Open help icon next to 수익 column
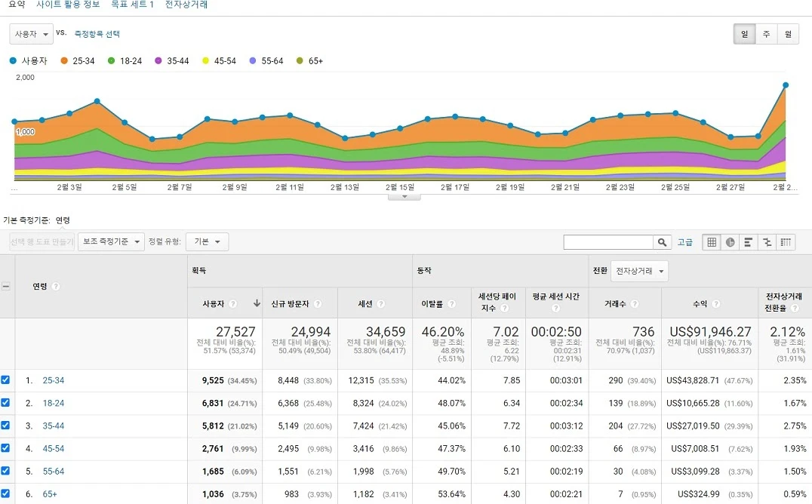The width and height of the screenshot is (812, 504). pyautogui.click(x=715, y=304)
